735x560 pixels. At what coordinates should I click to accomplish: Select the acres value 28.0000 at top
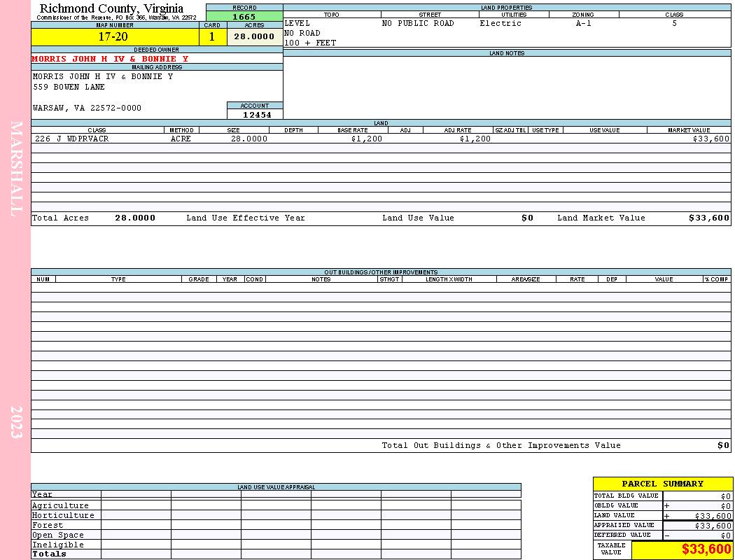[255, 36]
